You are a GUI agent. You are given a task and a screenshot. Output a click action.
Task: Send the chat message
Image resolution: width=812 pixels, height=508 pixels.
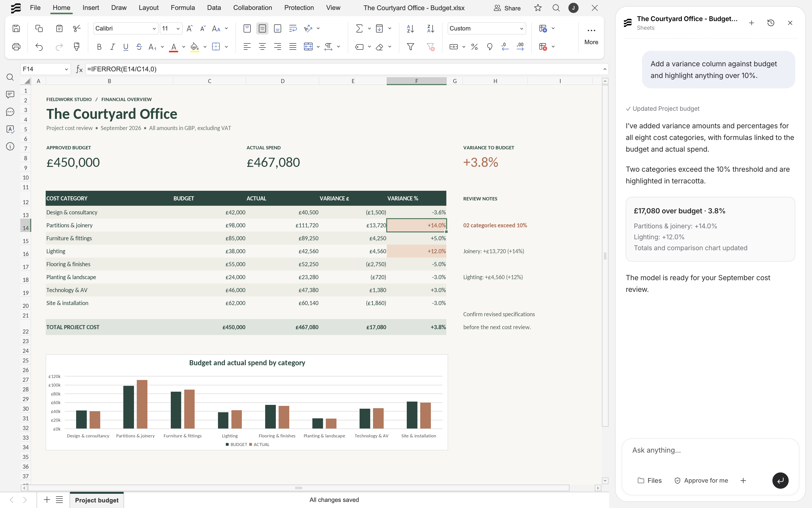[781, 481]
